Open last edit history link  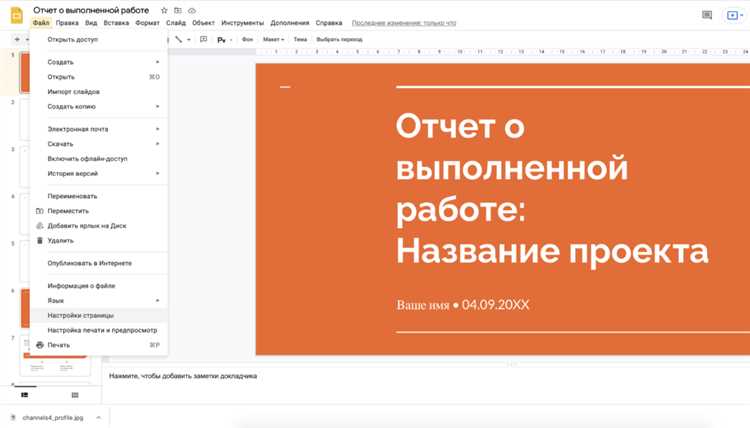pyautogui.click(x=404, y=23)
